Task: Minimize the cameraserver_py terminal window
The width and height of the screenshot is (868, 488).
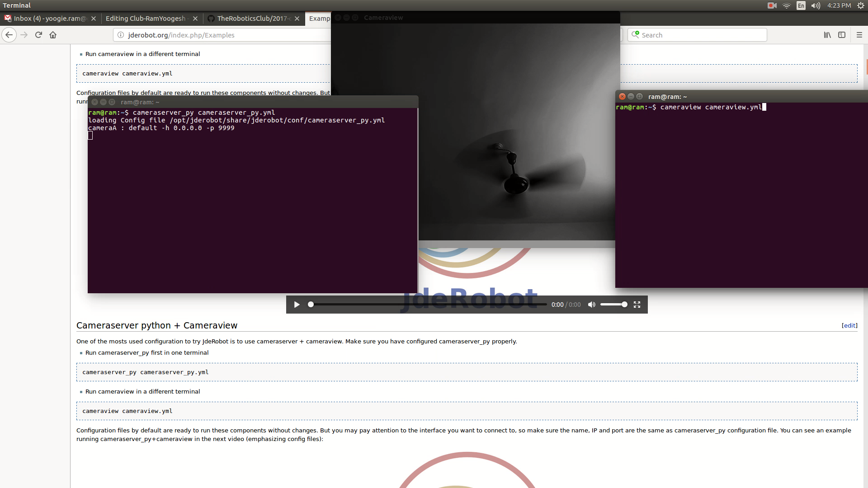Action: pos(103,102)
